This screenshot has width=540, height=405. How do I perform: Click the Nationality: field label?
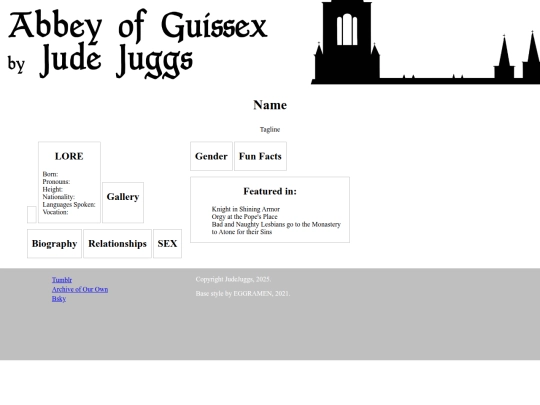pos(59,197)
